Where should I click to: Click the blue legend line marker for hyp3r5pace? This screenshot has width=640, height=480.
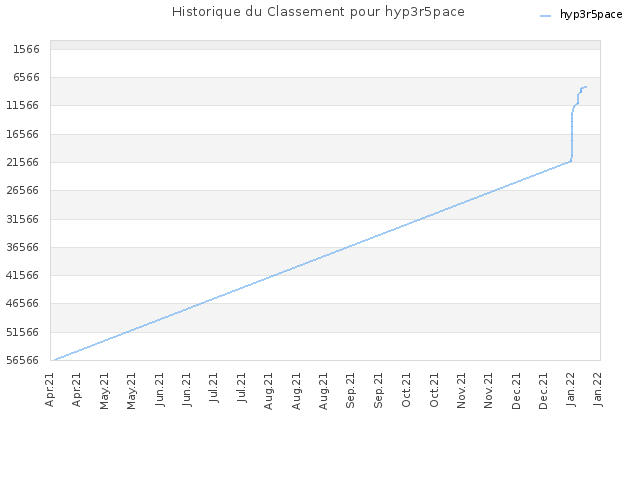pyautogui.click(x=545, y=16)
